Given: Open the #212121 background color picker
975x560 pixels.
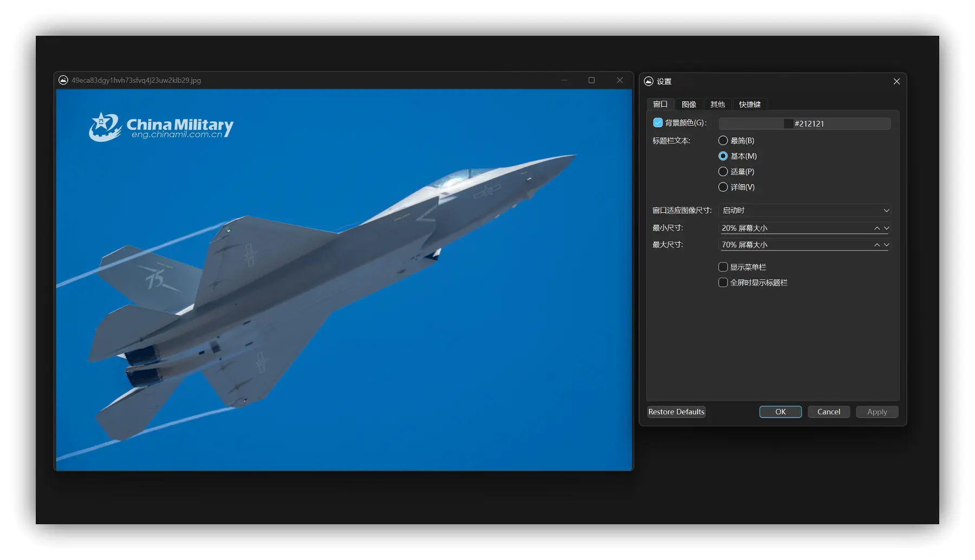Looking at the screenshot, I should 804,123.
